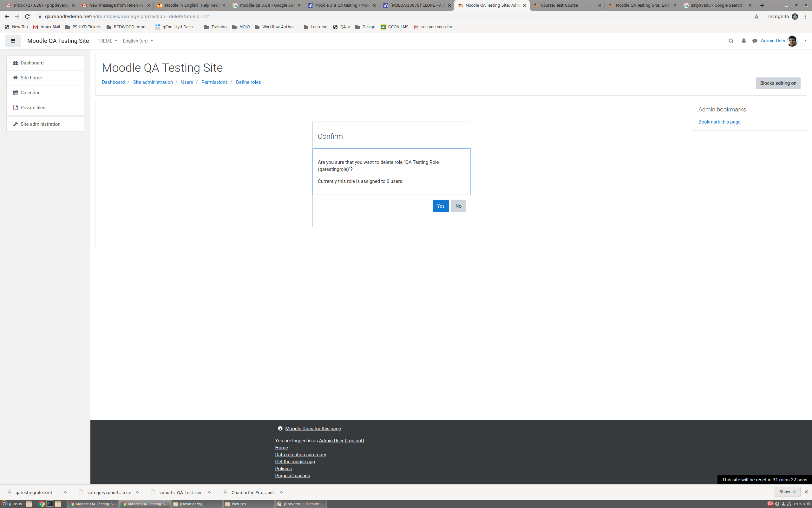Open Site administration in the side navigation

coord(45,124)
